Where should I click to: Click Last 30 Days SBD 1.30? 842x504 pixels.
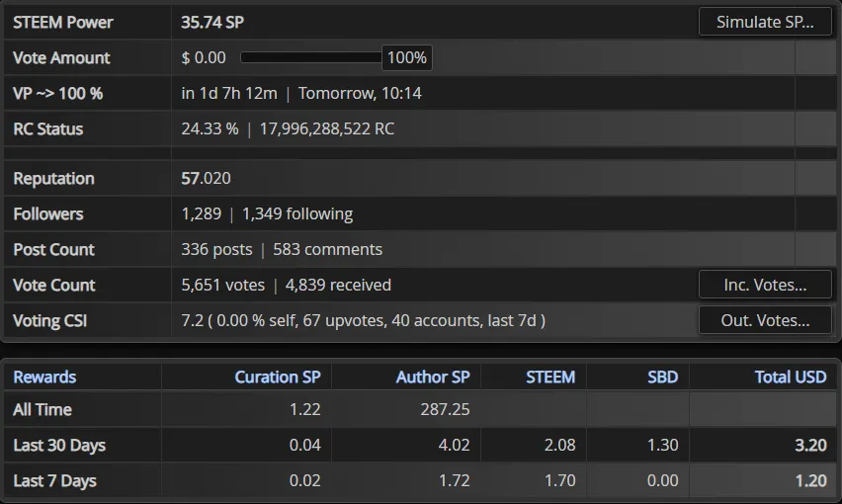[x=663, y=445]
